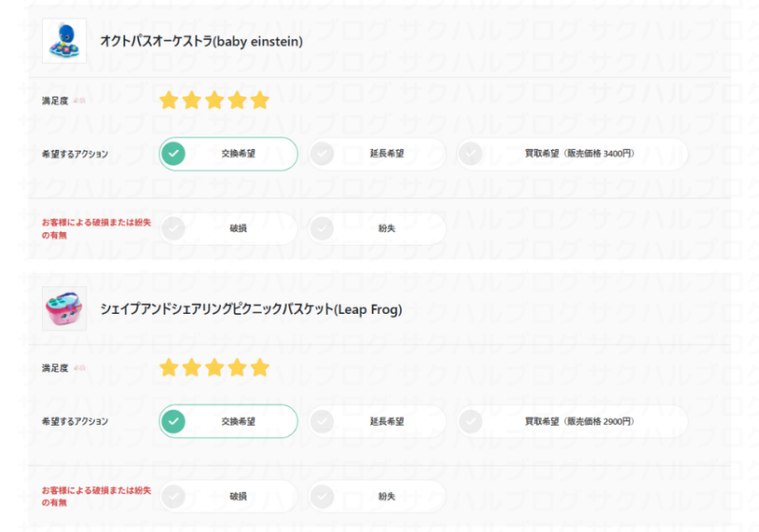Mark Octopus Orchestra as 紛失
This screenshot has width=759, height=532.
(377, 229)
